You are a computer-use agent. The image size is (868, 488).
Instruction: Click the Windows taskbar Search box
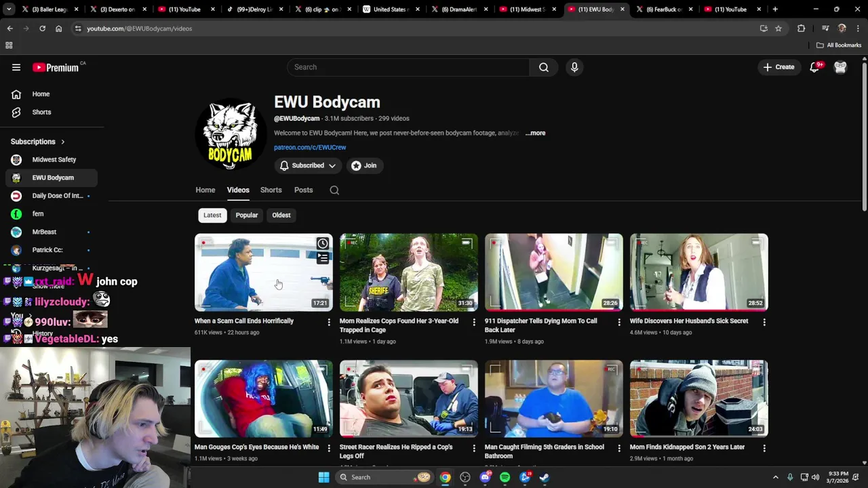tap(384, 477)
